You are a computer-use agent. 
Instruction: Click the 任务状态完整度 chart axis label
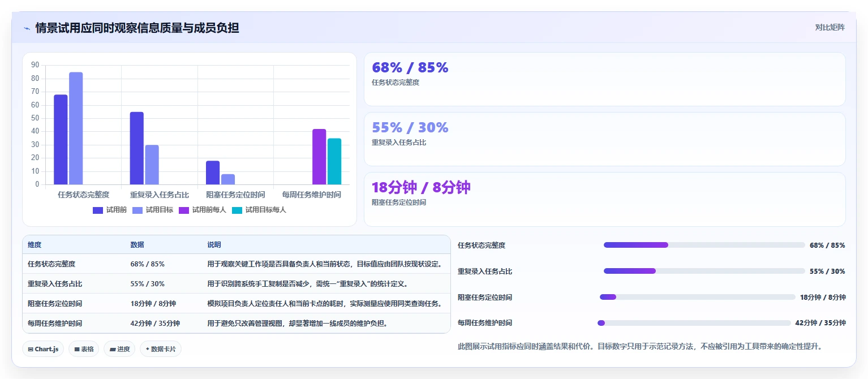[83, 195]
